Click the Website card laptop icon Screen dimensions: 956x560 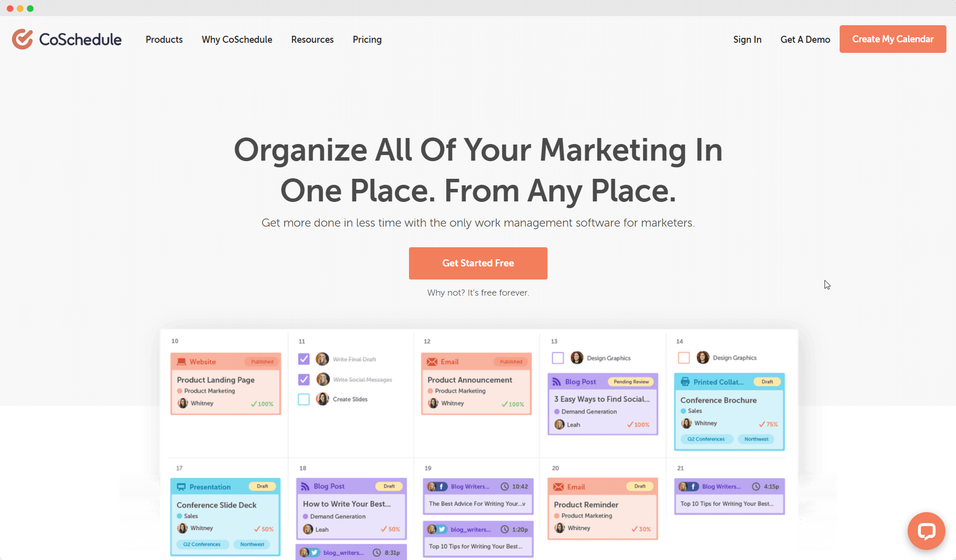pos(181,362)
